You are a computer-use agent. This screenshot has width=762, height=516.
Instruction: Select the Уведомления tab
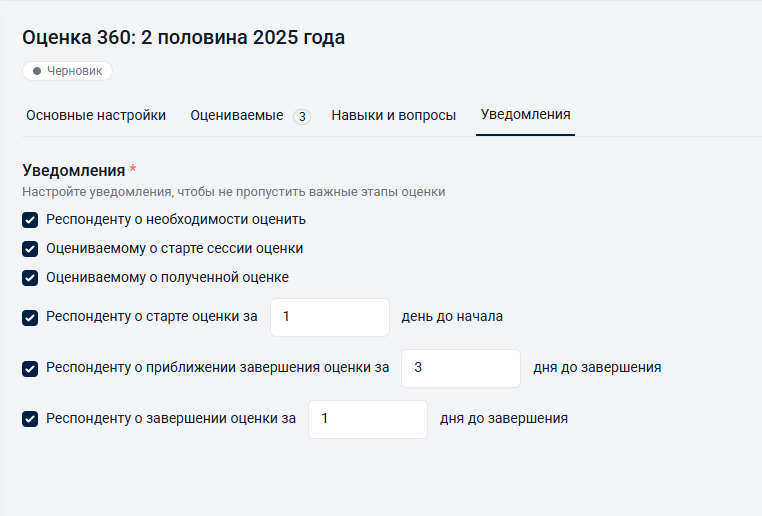point(526,115)
